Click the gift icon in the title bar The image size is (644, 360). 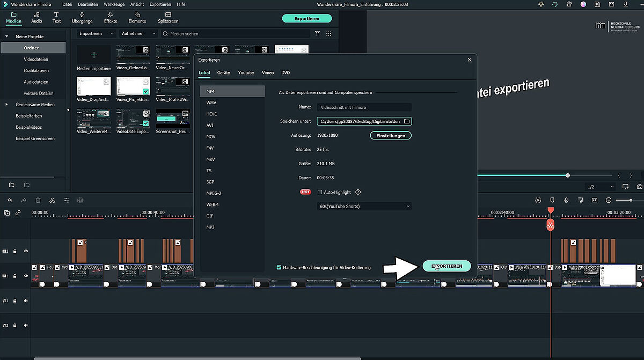[569, 4]
